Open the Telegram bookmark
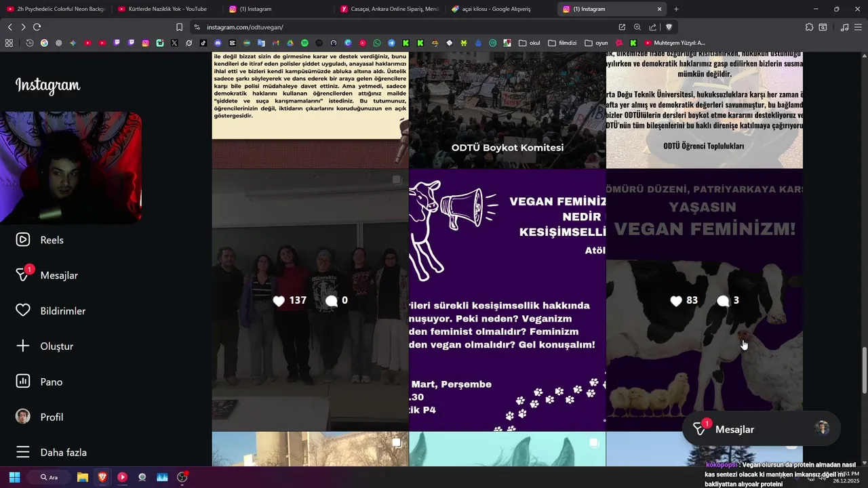868x488 pixels. coord(391,43)
